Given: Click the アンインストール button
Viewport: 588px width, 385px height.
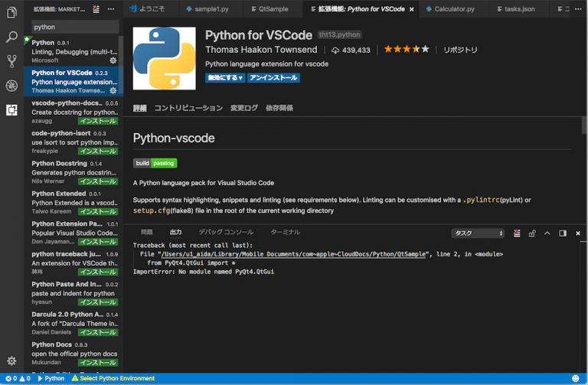Looking at the screenshot, I should click(x=273, y=77).
